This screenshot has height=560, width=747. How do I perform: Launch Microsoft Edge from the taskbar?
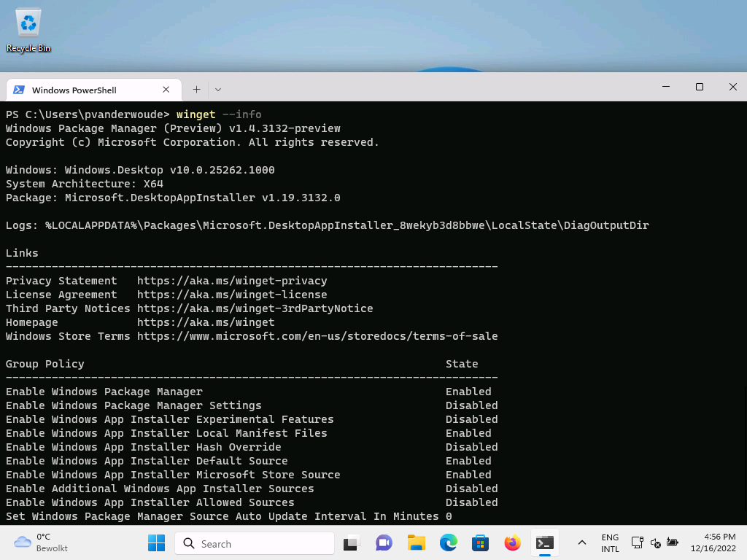[449, 542]
